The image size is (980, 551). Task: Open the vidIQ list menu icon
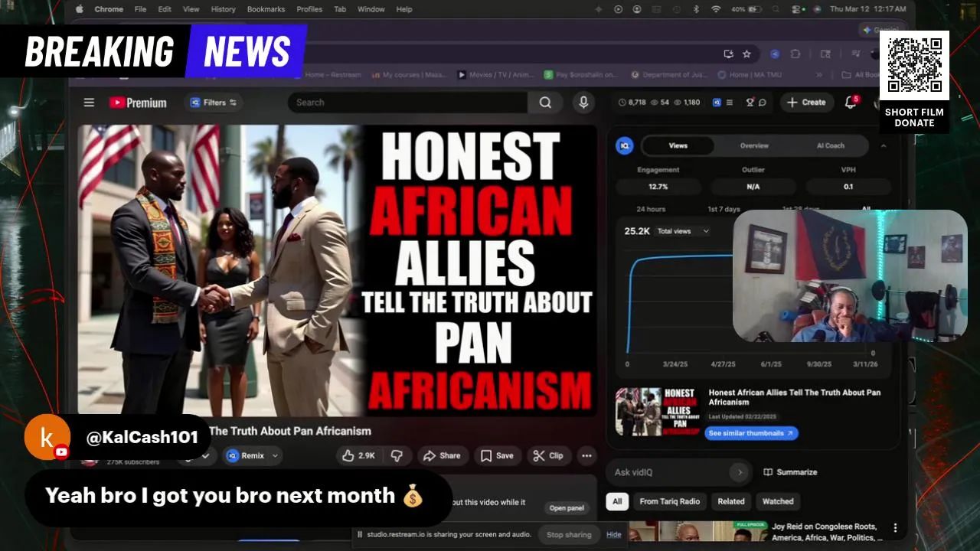(730, 103)
